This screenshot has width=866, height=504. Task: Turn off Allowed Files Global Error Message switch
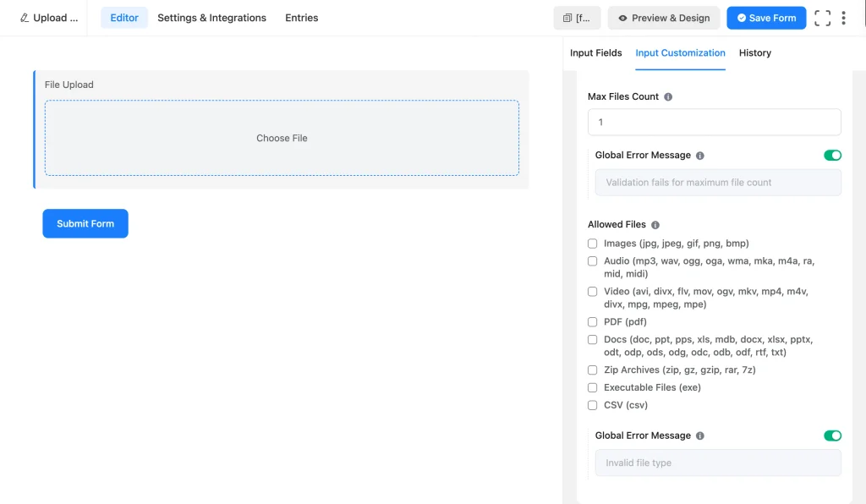[x=832, y=436]
